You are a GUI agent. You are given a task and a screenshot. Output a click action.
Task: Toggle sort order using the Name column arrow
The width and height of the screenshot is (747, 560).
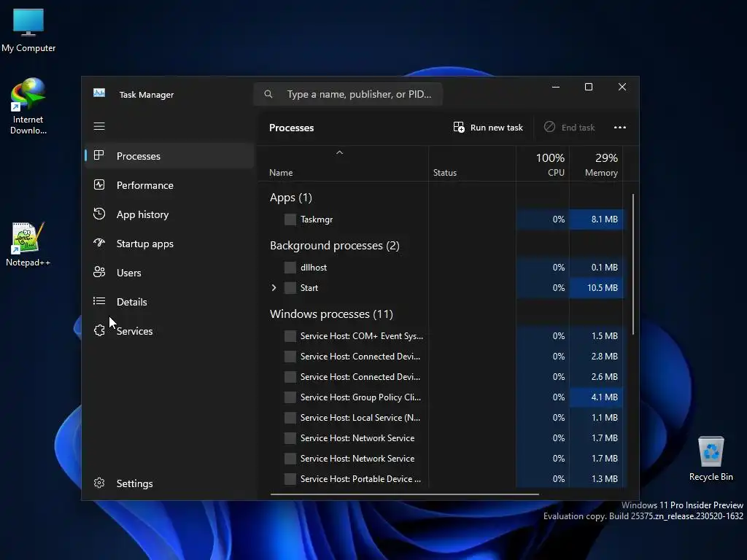point(340,152)
